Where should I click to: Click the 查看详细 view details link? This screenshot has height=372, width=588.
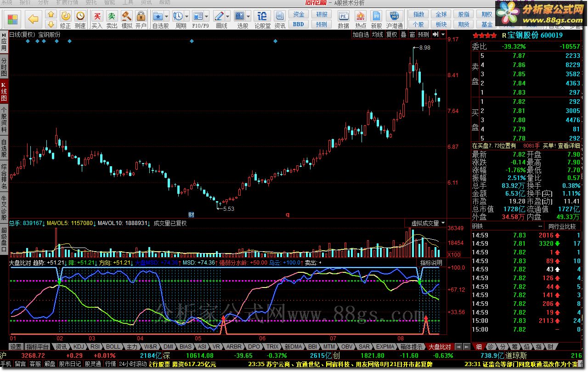point(569,146)
